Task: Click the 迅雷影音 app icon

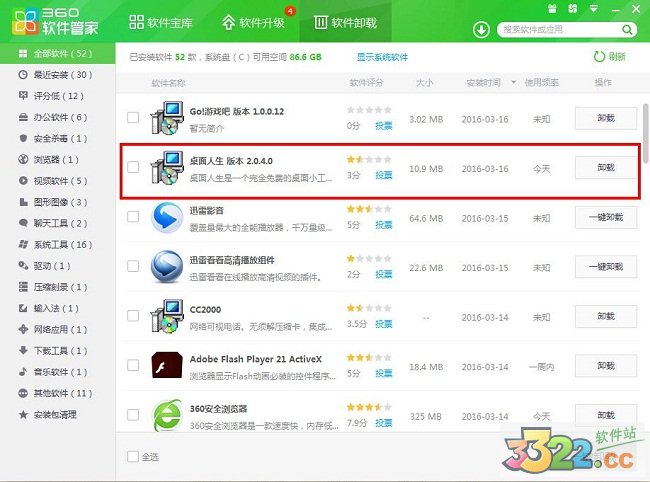Action: [x=167, y=217]
